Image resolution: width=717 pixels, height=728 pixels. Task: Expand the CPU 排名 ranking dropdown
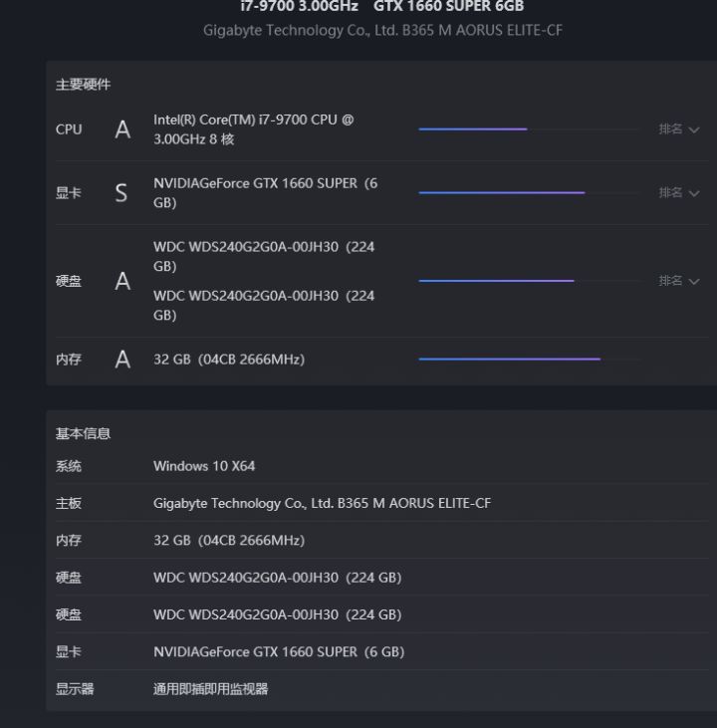point(679,129)
